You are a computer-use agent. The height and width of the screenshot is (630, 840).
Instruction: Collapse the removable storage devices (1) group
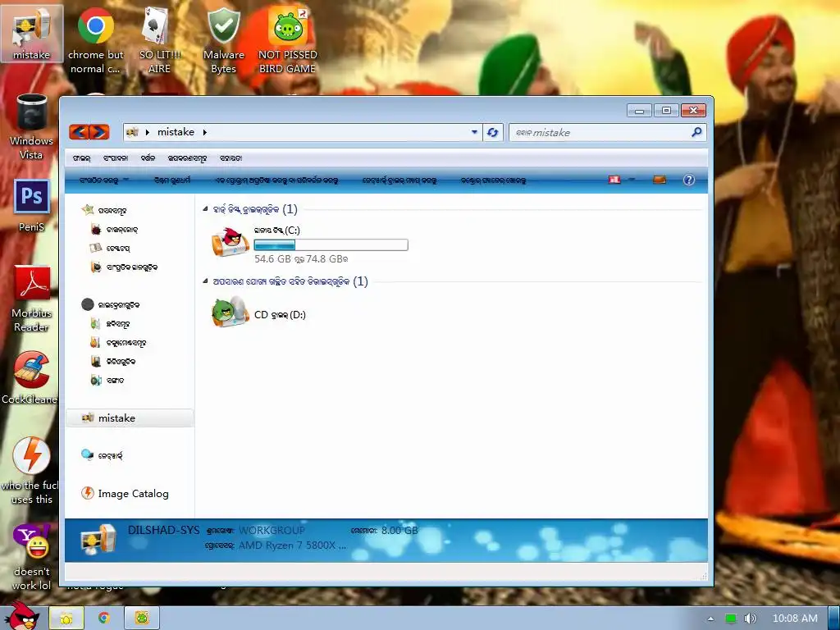tap(205, 281)
